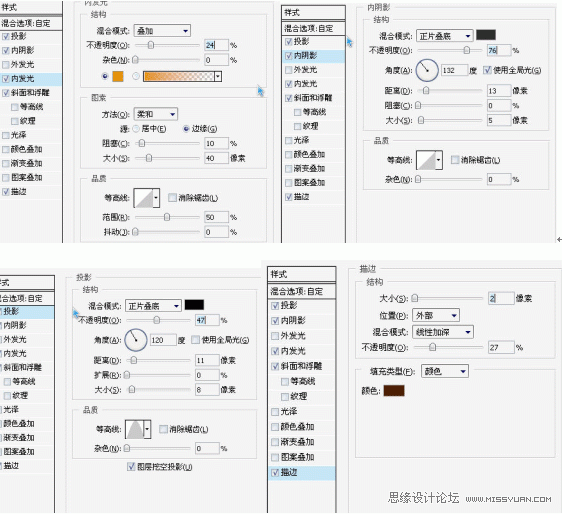562x514 pixels.
Task: Open blend mode dropdown showing 叠加
Action: point(162,31)
